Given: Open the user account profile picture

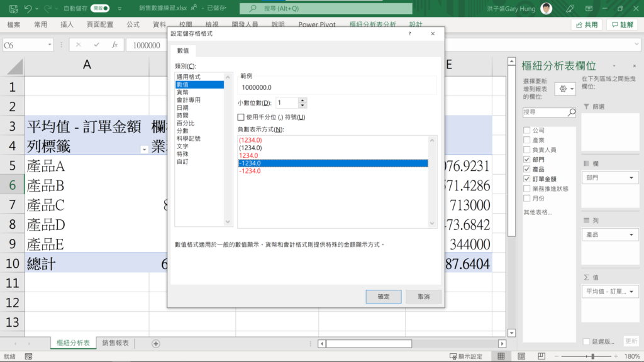Looking at the screenshot, I should click(547, 8).
